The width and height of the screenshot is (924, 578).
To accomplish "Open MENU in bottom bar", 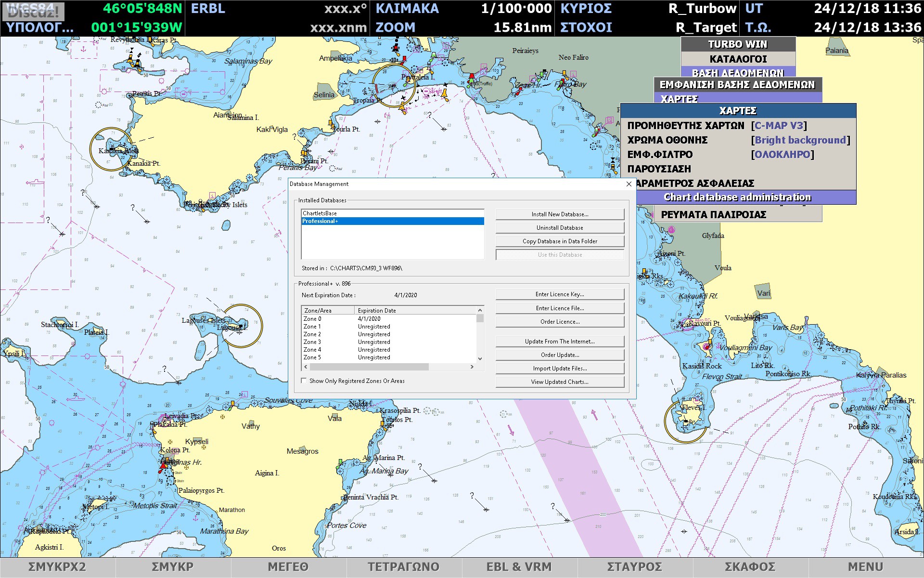I will 866,567.
